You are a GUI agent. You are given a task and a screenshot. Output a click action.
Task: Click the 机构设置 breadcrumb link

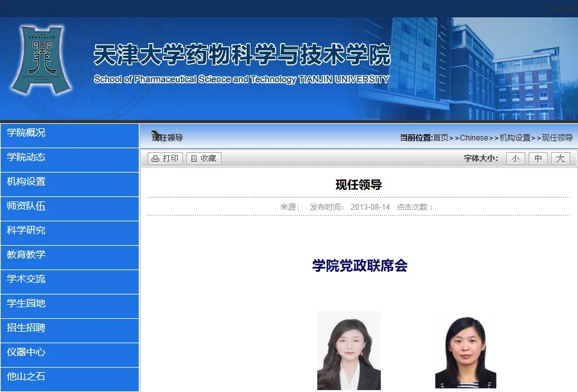click(514, 138)
